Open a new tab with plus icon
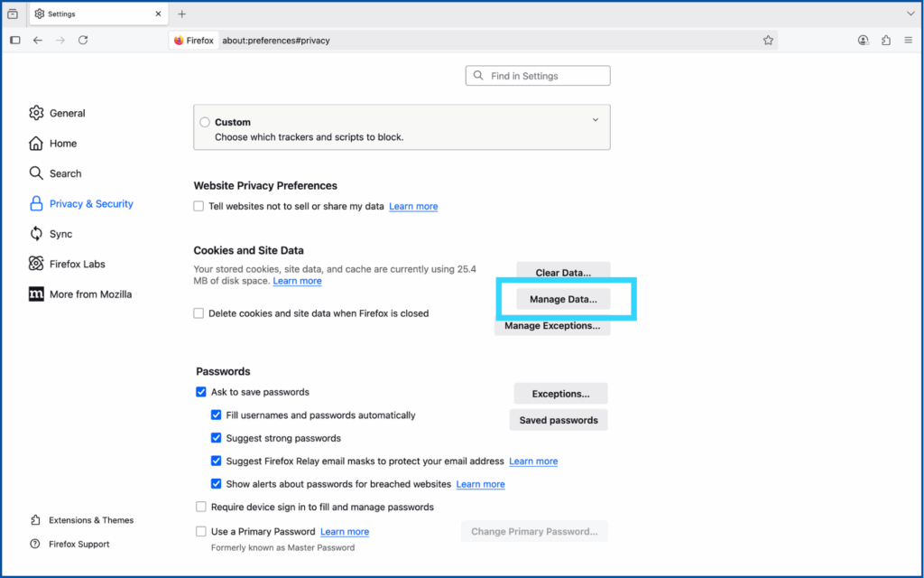The image size is (924, 578). tap(182, 14)
